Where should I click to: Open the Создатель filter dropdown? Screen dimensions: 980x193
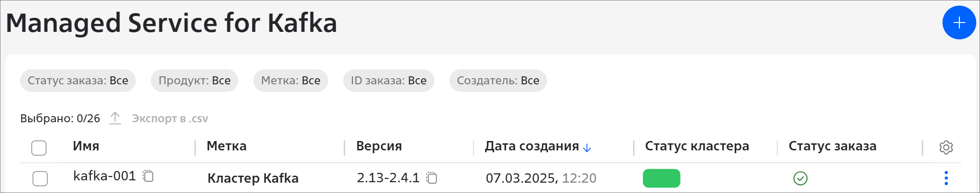tap(498, 81)
